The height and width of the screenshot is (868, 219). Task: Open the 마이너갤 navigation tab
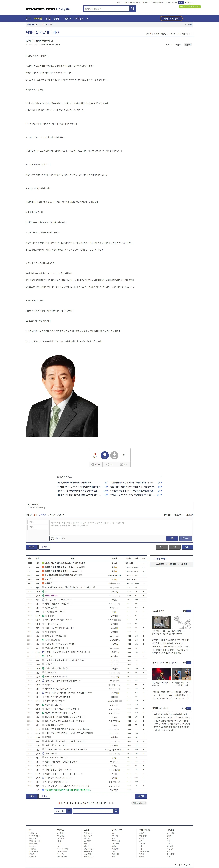pos(38,19)
